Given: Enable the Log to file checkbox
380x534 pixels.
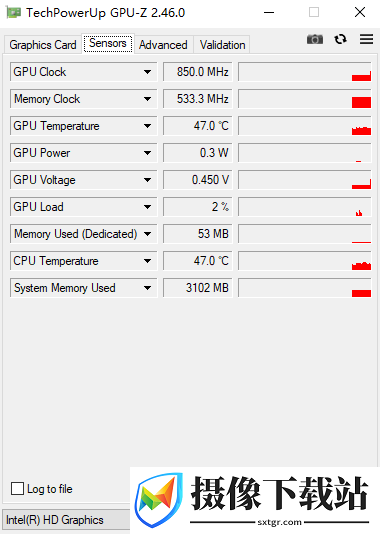Looking at the screenshot, I should point(17,488).
